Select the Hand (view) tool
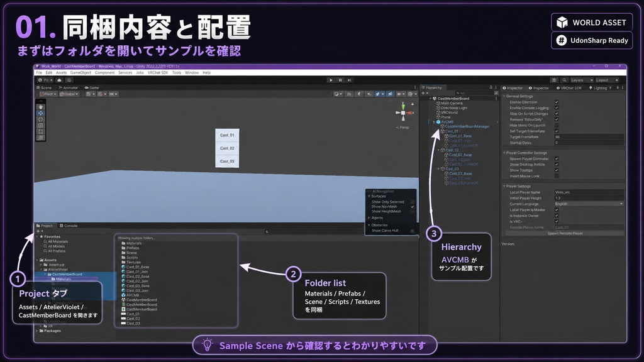This screenshot has height=362, width=644. (40, 107)
